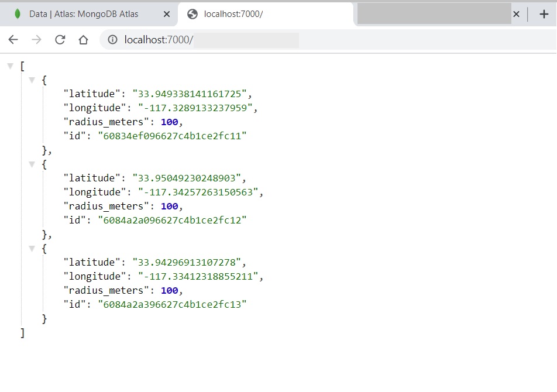Select longitude value -117.33412318855211
Image resolution: width=557 pixels, height=392 pixels.
[198, 276]
